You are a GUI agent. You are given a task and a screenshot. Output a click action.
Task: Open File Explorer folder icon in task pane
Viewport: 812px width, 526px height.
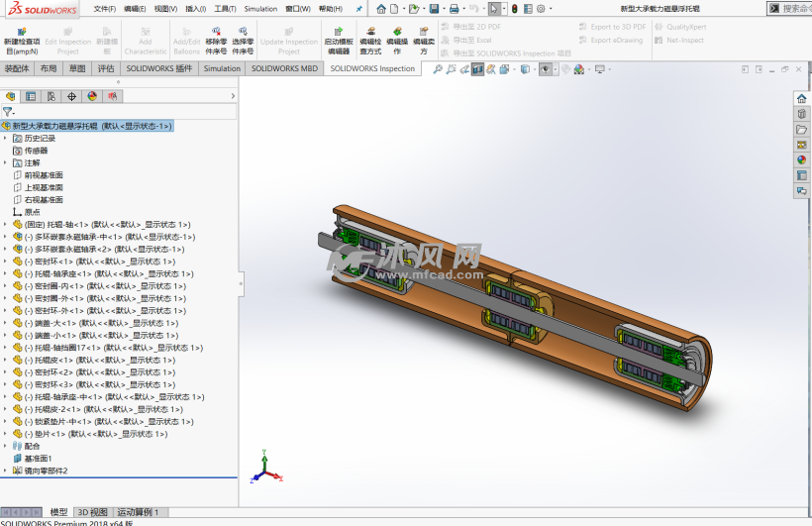(802, 129)
